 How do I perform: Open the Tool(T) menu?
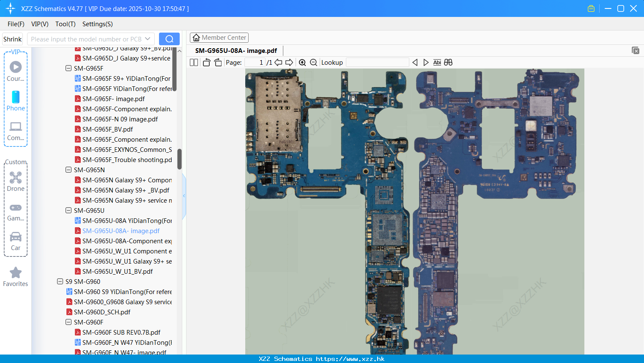65,24
